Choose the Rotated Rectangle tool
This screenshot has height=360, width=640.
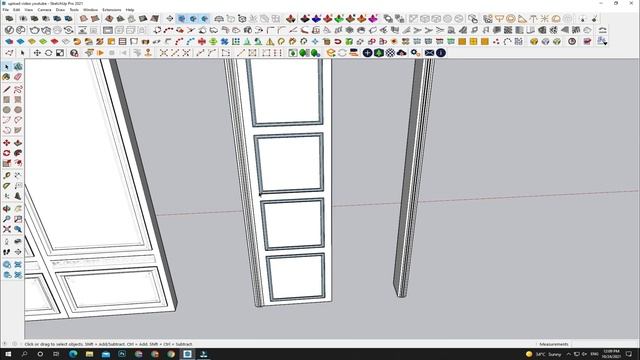[18, 100]
